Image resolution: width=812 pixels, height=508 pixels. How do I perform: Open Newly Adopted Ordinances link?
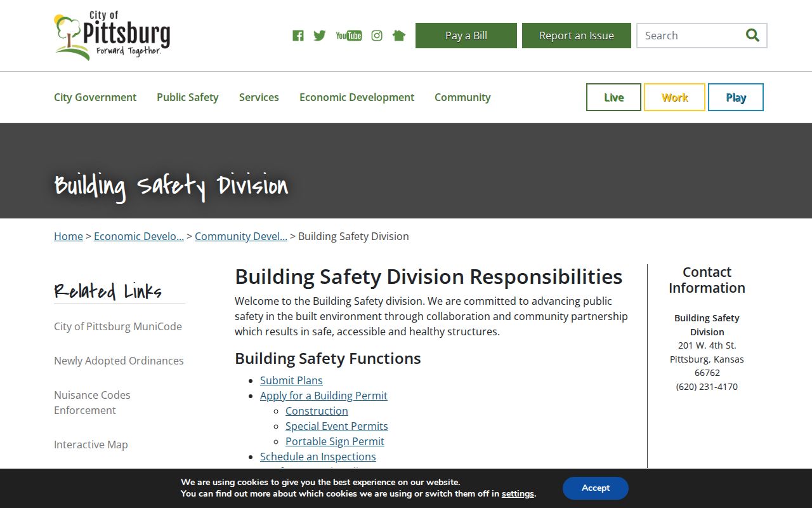pos(119,361)
